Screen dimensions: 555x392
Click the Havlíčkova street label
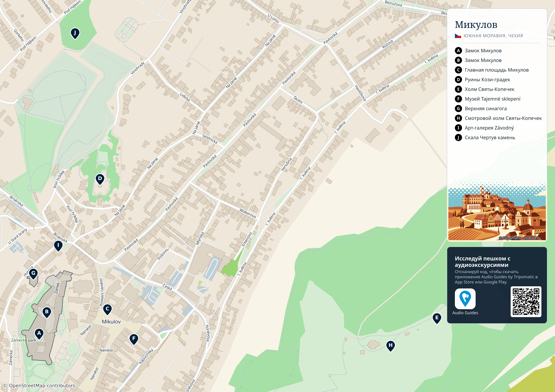click(x=360, y=93)
